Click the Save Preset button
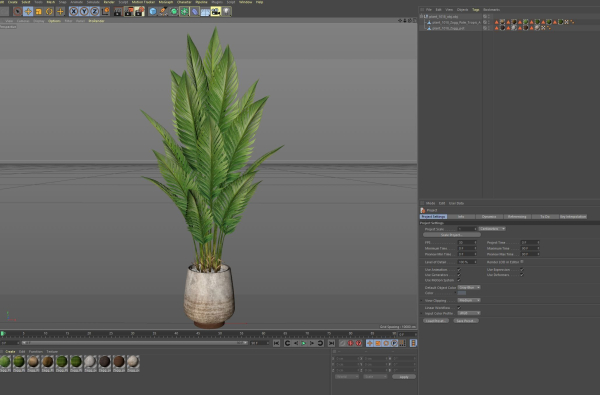The height and width of the screenshot is (395, 600). tap(466, 321)
